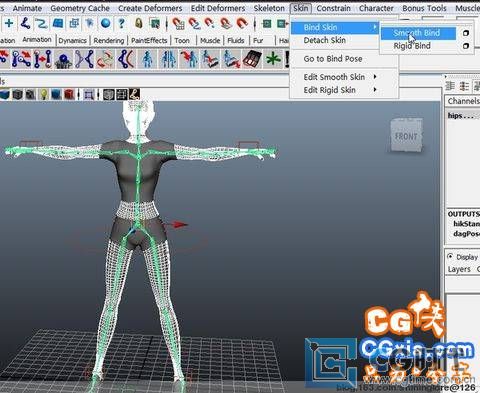The width and height of the screenshot is (480, 393).
Task: Select the plus-sign snap icon in status line
Action: (9, 23)
